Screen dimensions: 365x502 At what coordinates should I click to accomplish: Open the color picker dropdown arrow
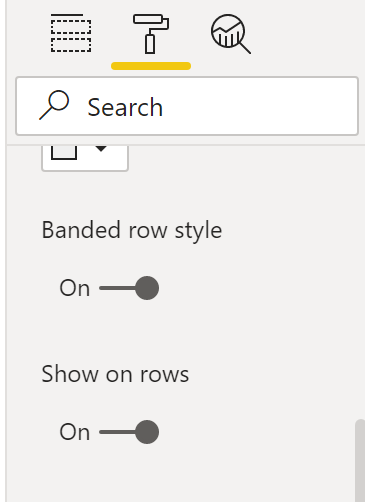point(101,149)
